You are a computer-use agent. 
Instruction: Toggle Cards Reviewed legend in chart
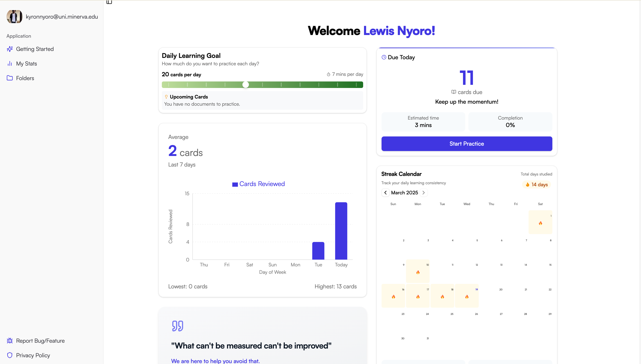tap(259, 184)
